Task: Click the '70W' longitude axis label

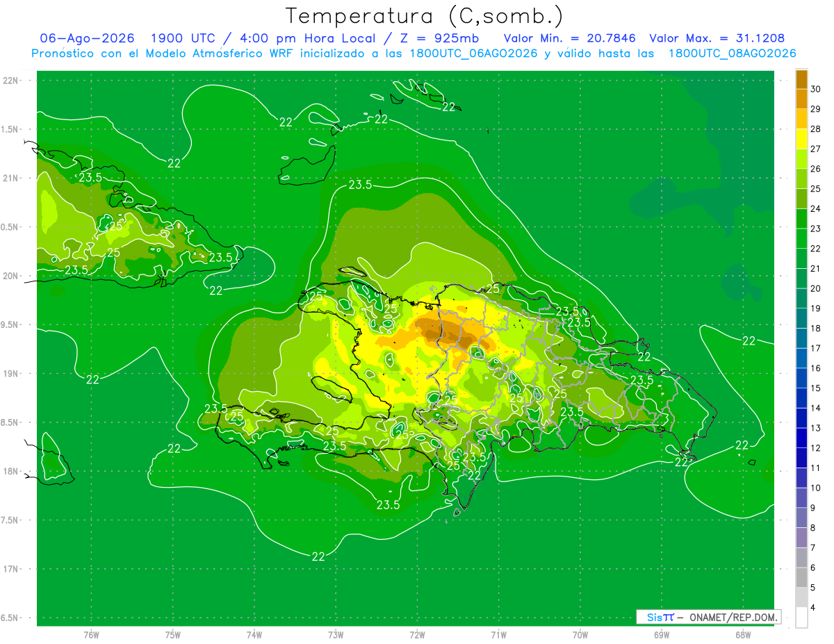Action: pos(580,635)
